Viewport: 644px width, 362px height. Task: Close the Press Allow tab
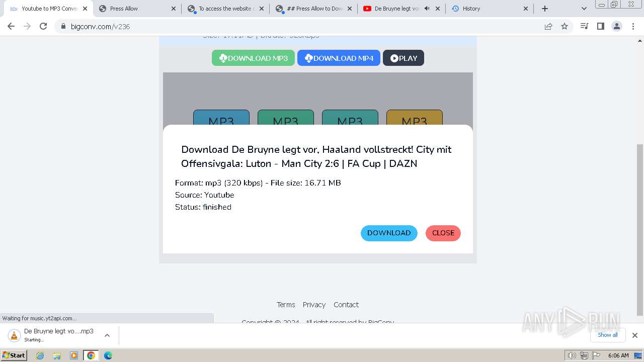coord(174,9)
